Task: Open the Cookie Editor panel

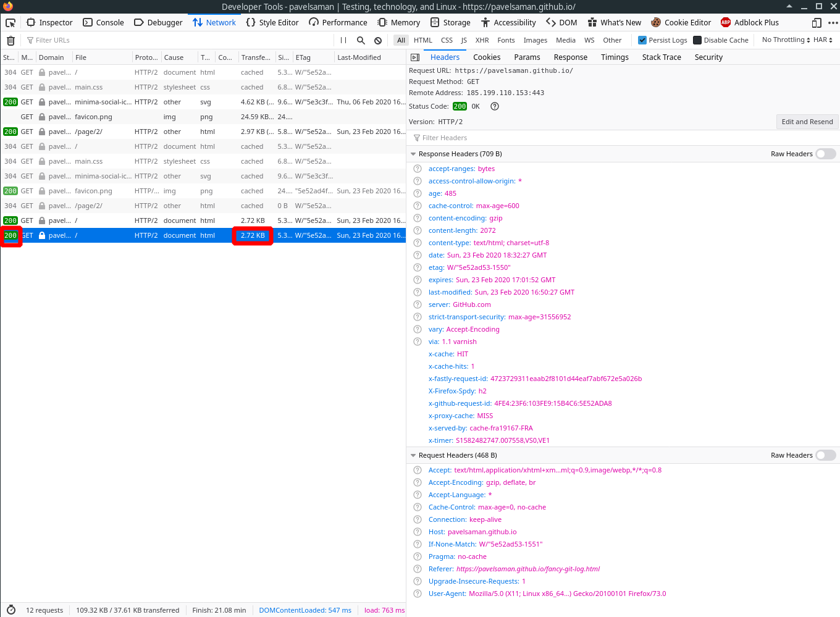Action: pyautogui.click(x=681, y=23)
